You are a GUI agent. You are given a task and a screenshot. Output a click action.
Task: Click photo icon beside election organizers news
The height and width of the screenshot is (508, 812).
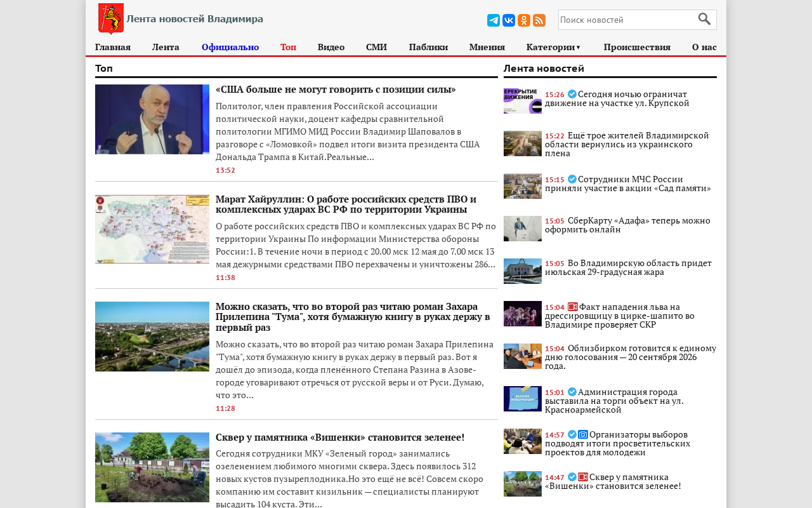[583, 434]
